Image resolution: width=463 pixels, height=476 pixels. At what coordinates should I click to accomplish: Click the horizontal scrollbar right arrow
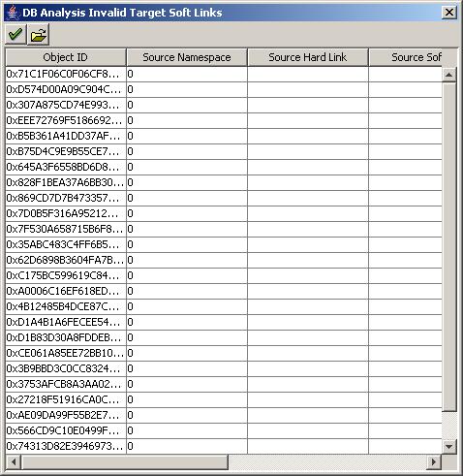[x=434, y=461]
